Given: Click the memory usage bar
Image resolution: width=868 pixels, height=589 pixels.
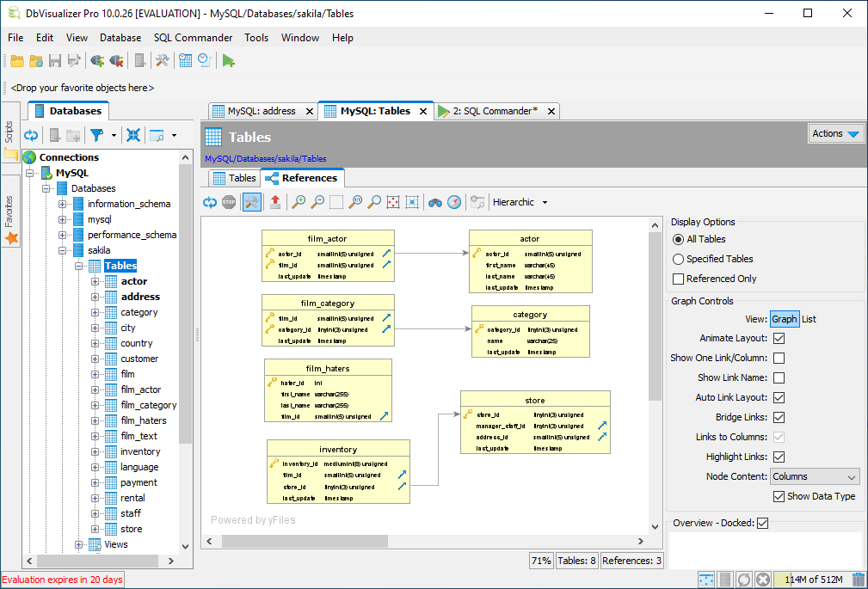Looking at the screenshot, I should [x=812, y=580].
